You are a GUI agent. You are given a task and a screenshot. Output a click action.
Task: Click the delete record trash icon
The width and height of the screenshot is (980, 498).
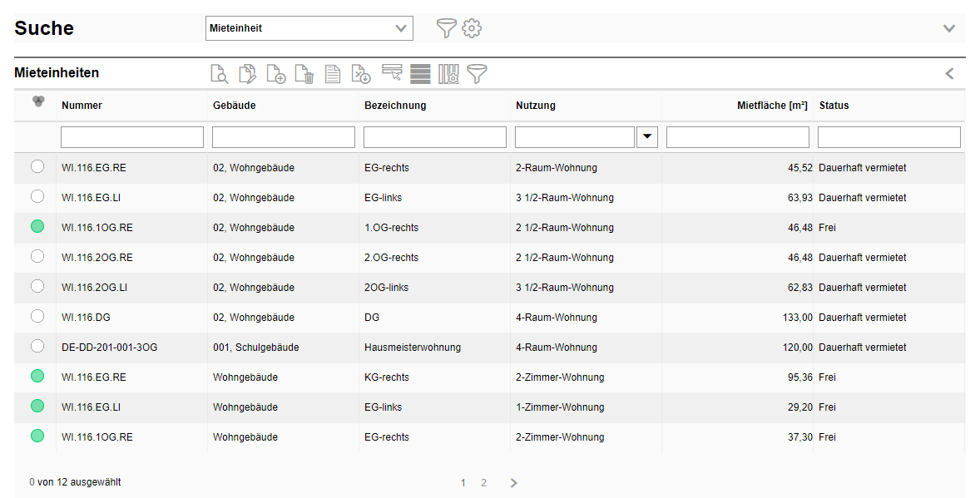[x=304, y=74]
